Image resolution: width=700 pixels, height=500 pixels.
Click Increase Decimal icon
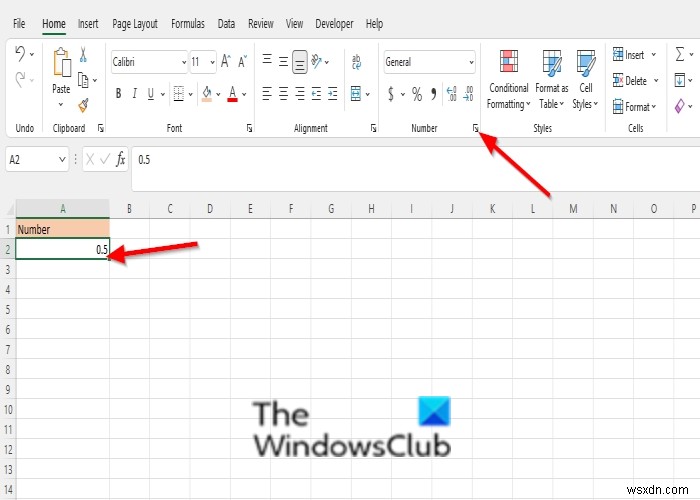coord(451,94)
